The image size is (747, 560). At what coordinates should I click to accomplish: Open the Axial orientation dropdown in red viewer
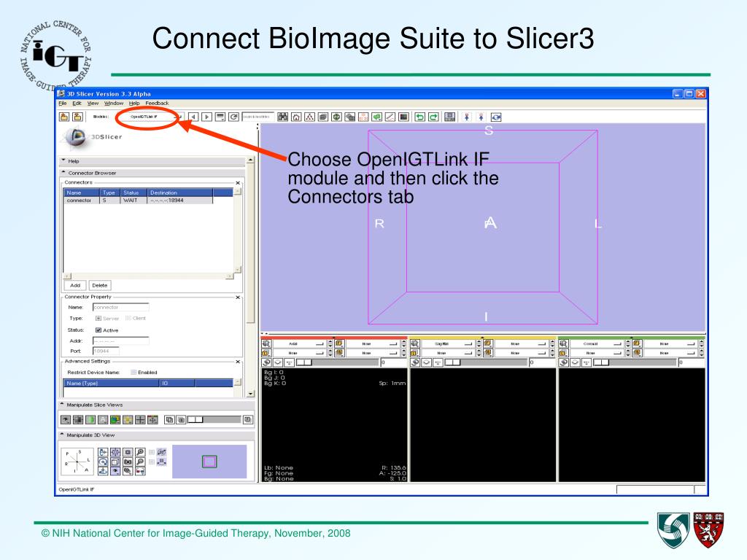298,343
